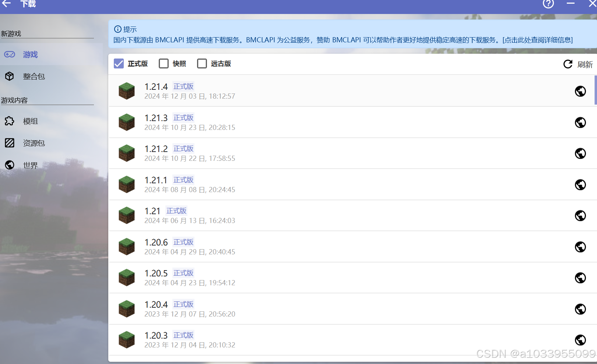Open the 资源包 sidebar section

(x=51, y=143)
